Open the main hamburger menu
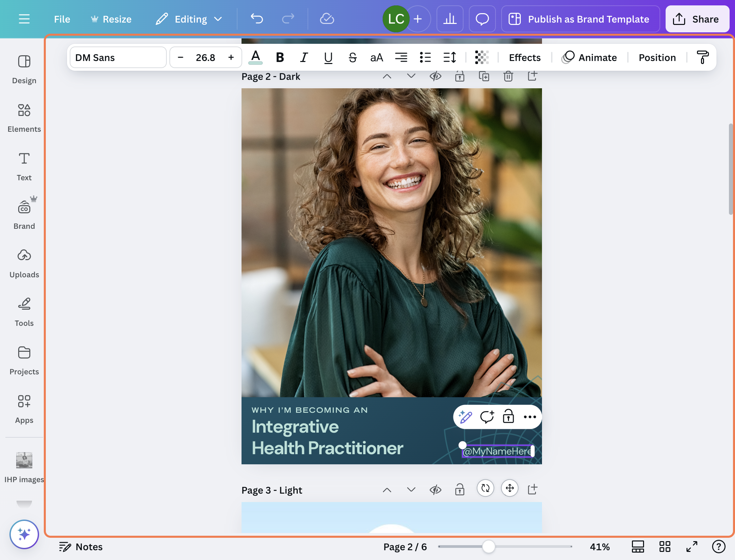Image resolution: width=735 pixels, height=560 pixels. 24,19
